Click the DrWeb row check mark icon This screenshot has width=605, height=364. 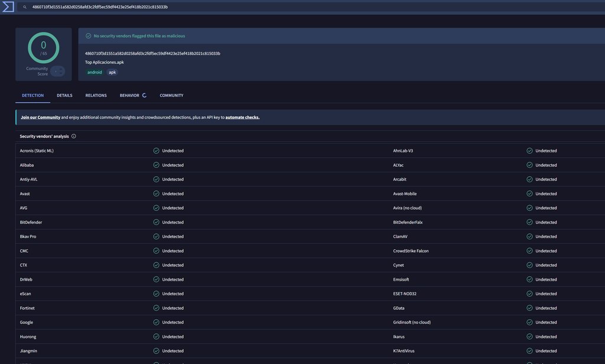pyautogui.click(x=156, y=279)
